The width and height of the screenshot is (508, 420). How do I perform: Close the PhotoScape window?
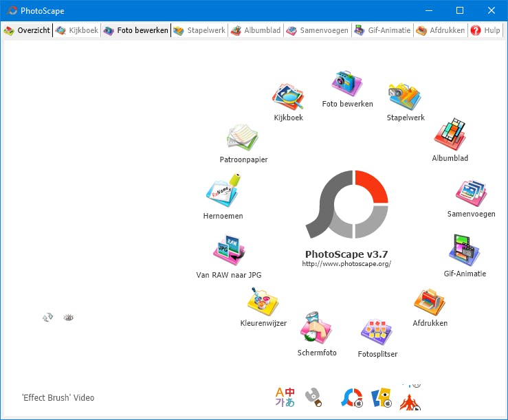tap(491, 10)
